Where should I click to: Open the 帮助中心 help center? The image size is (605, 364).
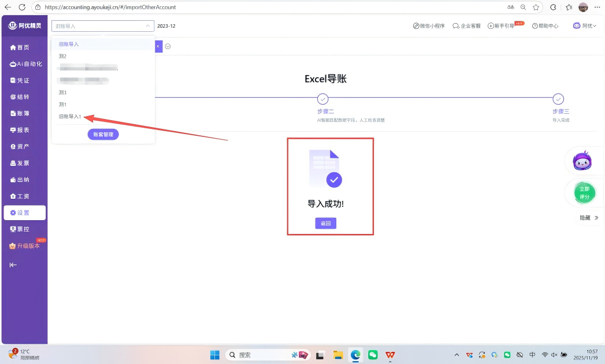click(545, 26)
